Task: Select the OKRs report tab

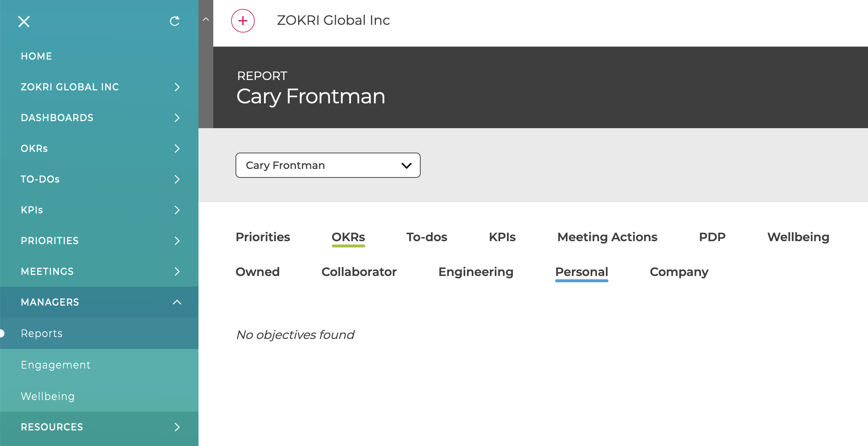Action: pos(348,237)
